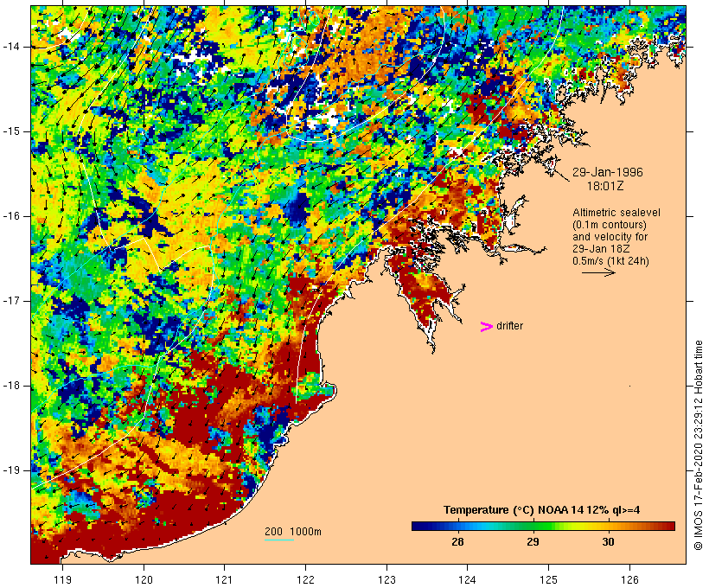Click the dark red end of color bar
The width and height of the screenshot is (709, 588).
point(671,526)
